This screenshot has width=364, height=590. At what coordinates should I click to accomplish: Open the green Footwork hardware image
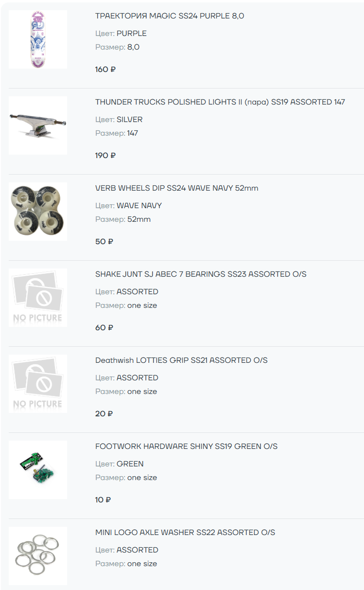[x=38, y=470]
